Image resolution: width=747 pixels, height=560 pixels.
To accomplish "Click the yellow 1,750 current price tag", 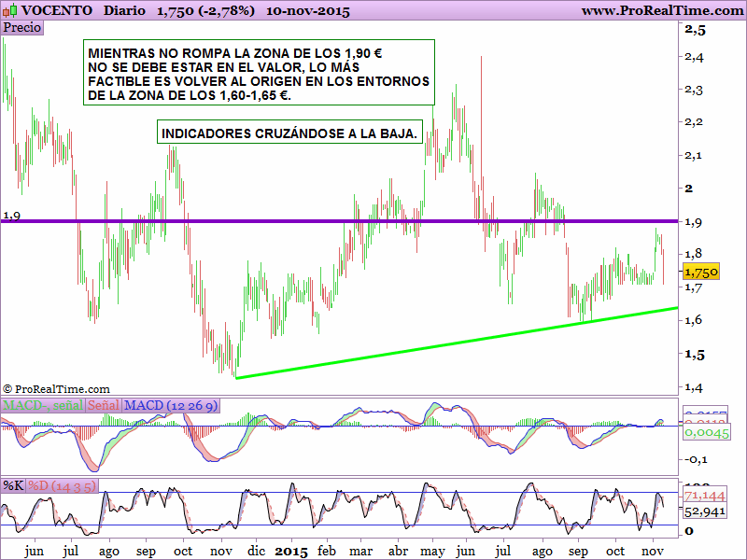I will point(701,272).
